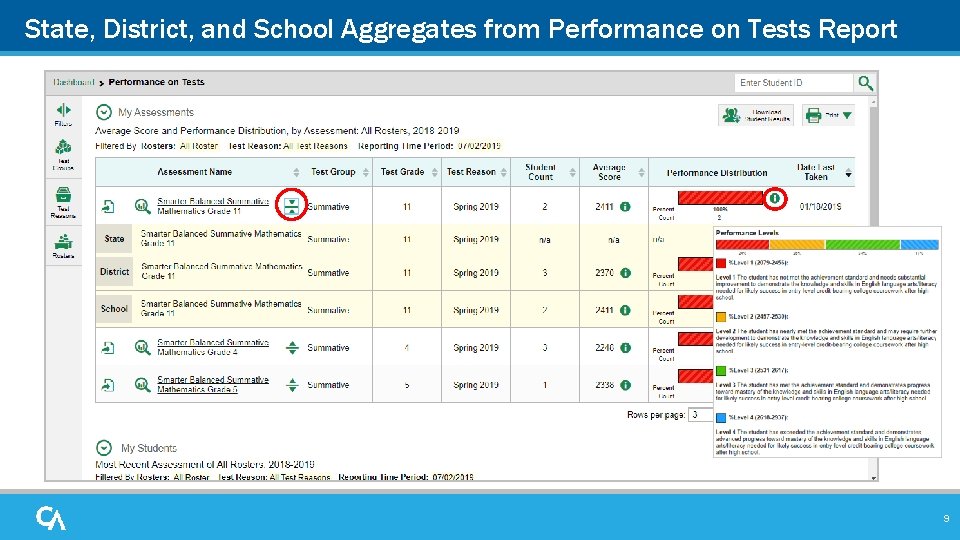Click the date 01/10/2019 cell

coord(820,206)
